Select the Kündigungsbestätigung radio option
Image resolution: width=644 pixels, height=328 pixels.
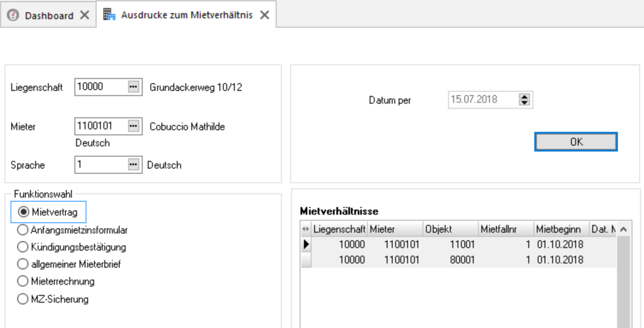click(x=71, y=247)
